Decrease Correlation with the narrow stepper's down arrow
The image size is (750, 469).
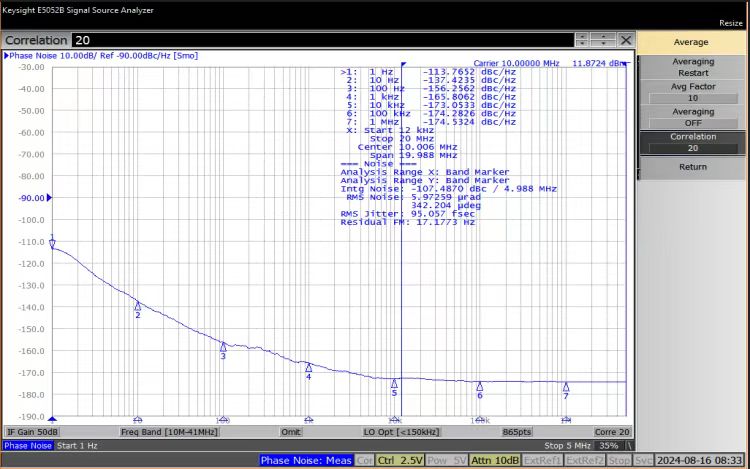pos(582,44)
